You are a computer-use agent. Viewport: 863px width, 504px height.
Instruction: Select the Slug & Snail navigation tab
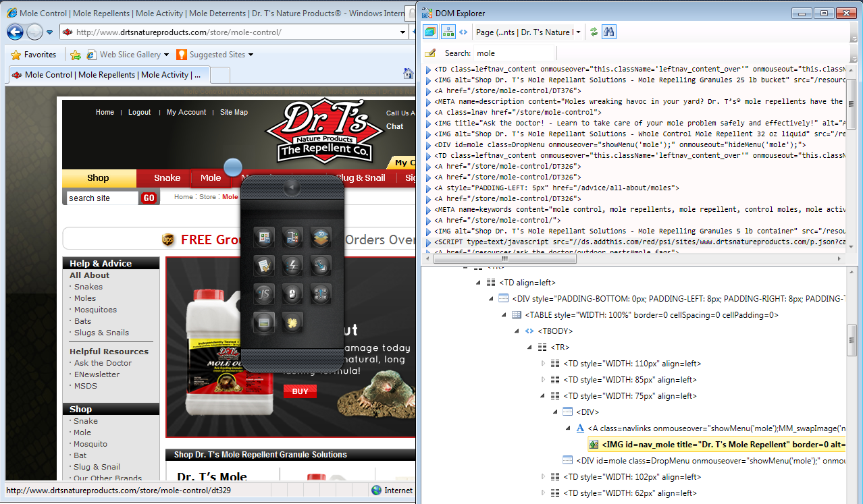361,178
